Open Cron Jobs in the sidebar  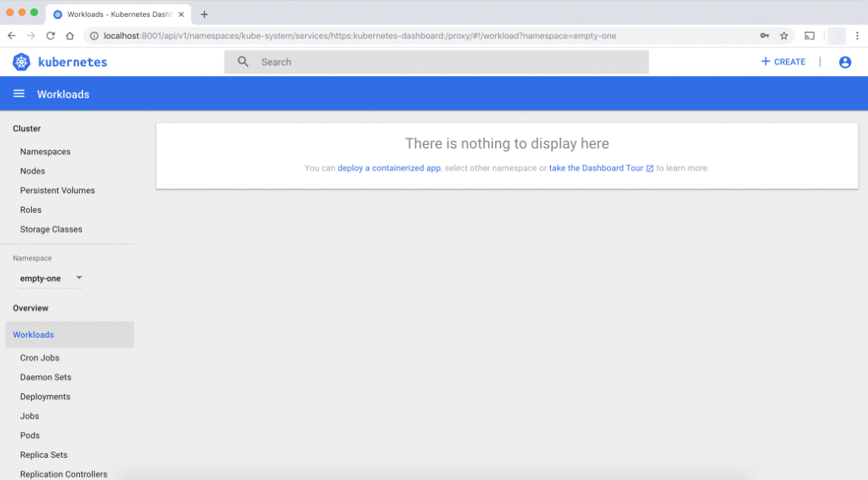(x=40, y=358)
